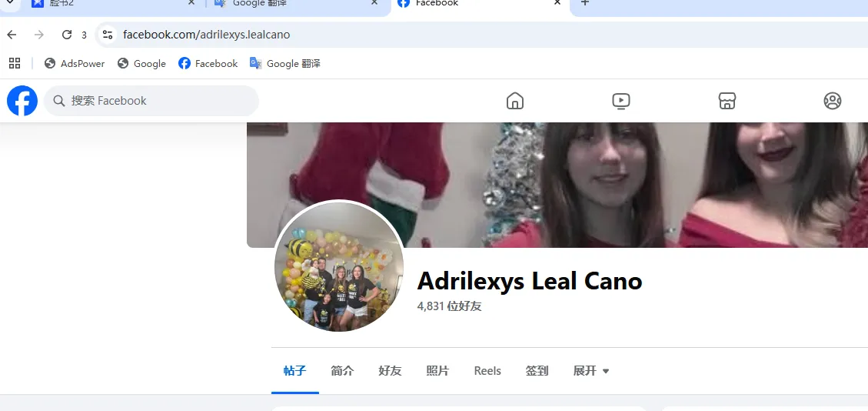Viewport: 868px width, 411px height.
Task: Switch to the Google 翻译 browser tab
Action: pos(298,5)
